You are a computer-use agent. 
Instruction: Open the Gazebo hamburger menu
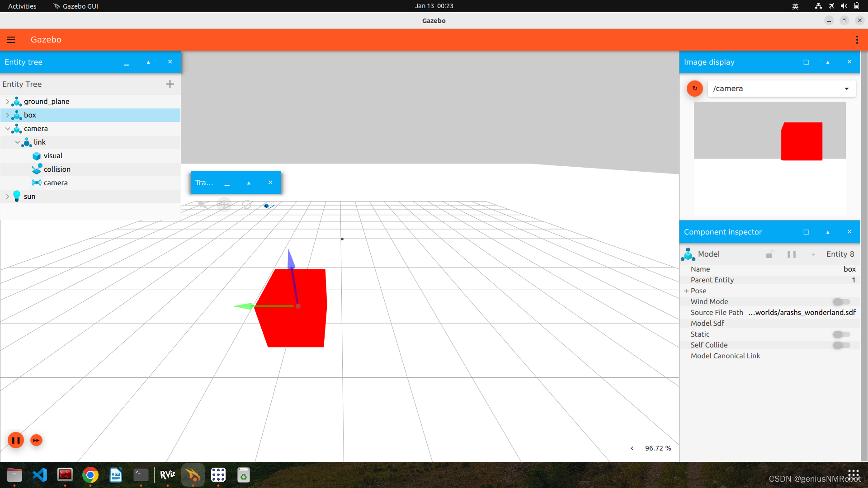[x=11, y=40]
